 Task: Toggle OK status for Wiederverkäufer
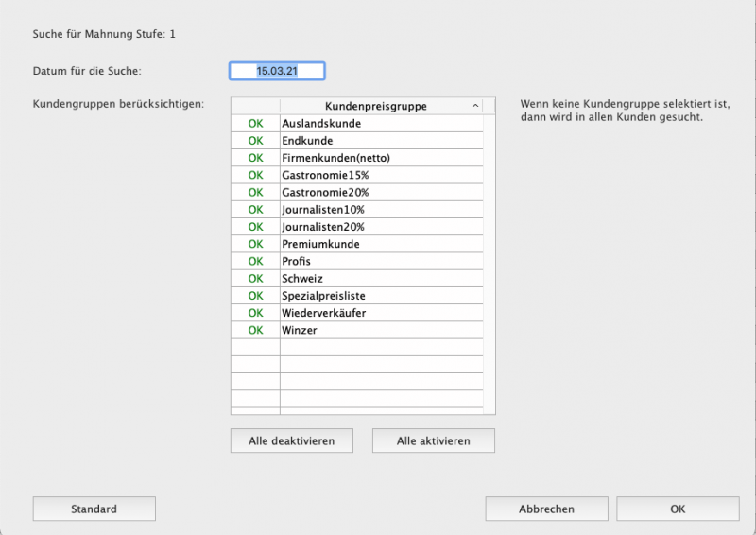click(x=255, y=313)
